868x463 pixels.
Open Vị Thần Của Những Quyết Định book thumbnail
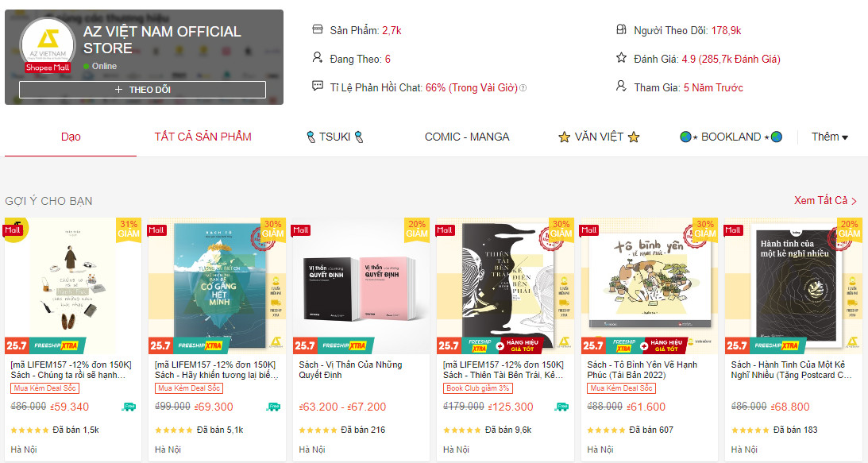click(361, 286)
